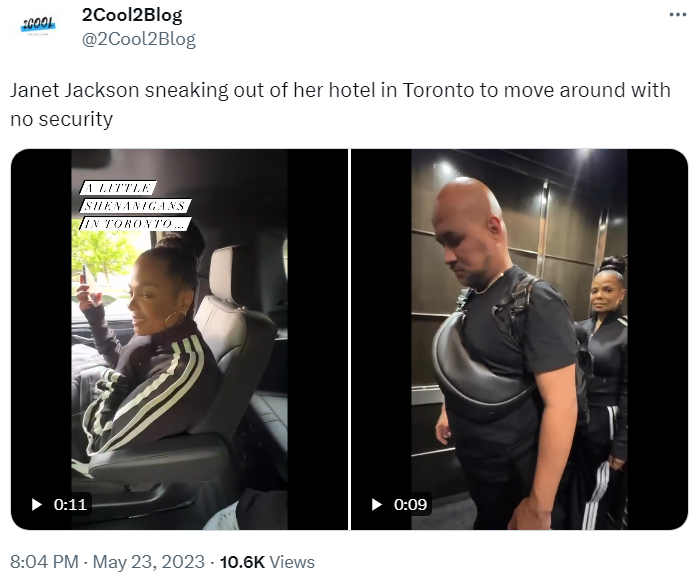The height and width of the screenshot is (586, 698).
Task: View the 10.6K Views count
Action: [x=267, y=562]
